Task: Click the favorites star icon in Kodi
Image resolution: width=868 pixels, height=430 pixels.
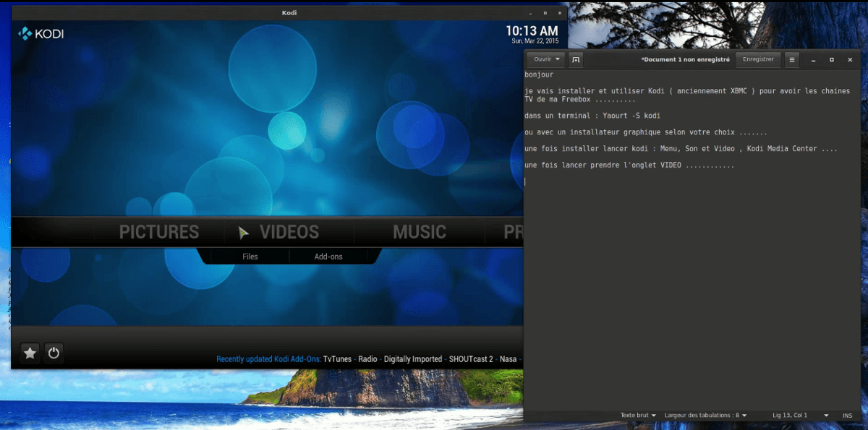Action: [x=29, y=353]
